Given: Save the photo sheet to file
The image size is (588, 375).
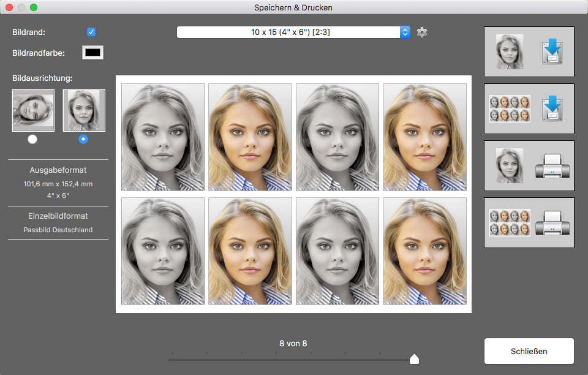Looking at the screenshot, I should pyautogui.click(x=529, y=108).
